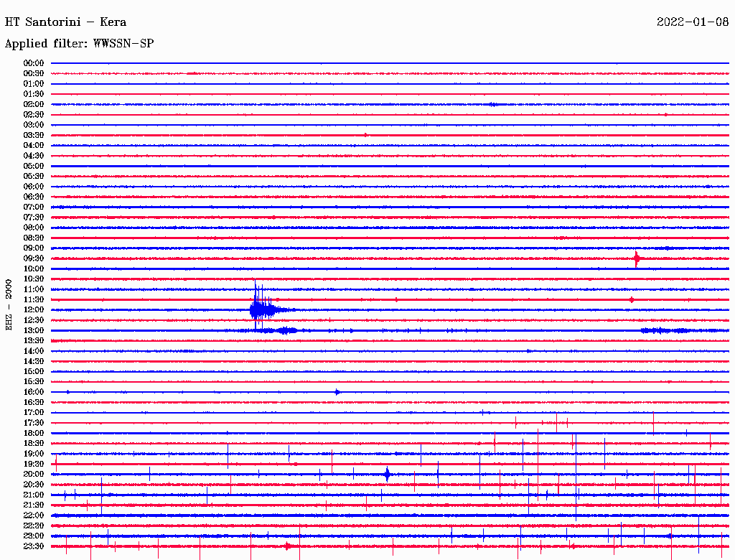Select the 16:00 time label

pyautogui.click(x=34, y=392)
